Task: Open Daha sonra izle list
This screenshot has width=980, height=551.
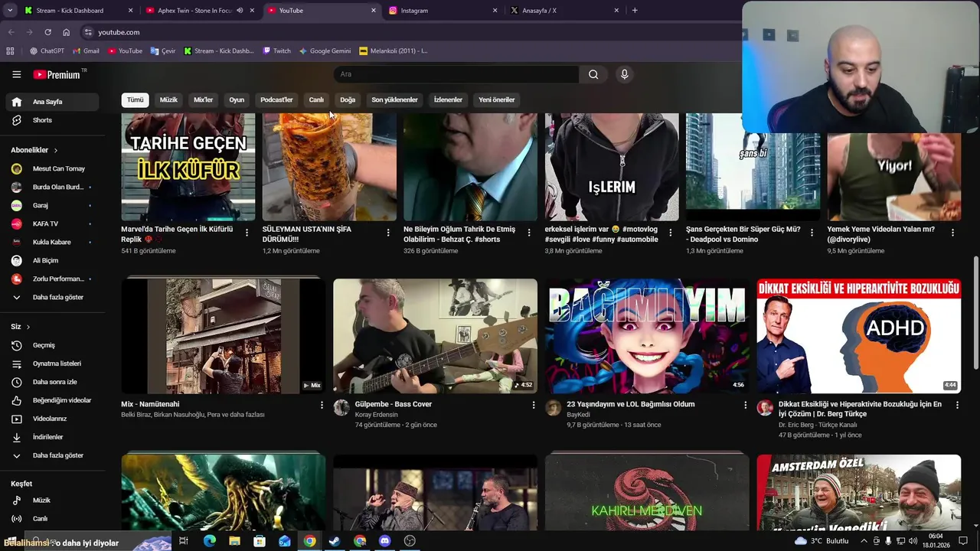Action: 52,382
